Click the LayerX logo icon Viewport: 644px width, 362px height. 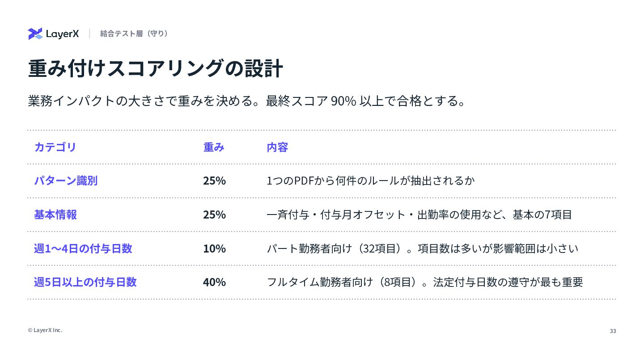[x=35, y=34]
